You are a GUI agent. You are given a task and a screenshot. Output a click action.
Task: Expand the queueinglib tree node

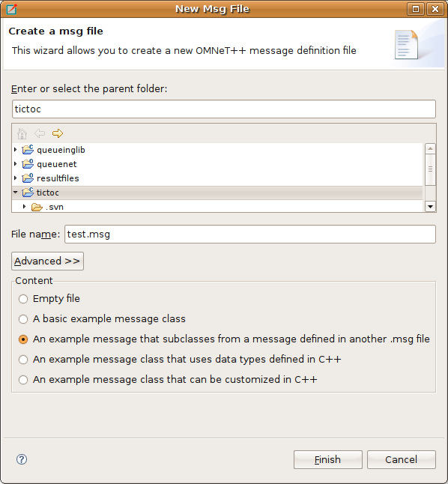point(16,150)
